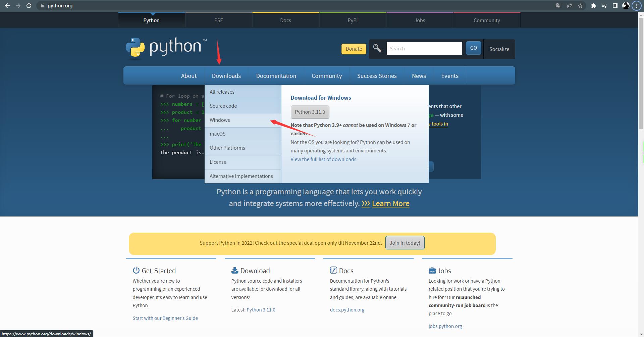
Task: Click the Docs heading above Documentation for Python's
Action: (x=346, y=271)
